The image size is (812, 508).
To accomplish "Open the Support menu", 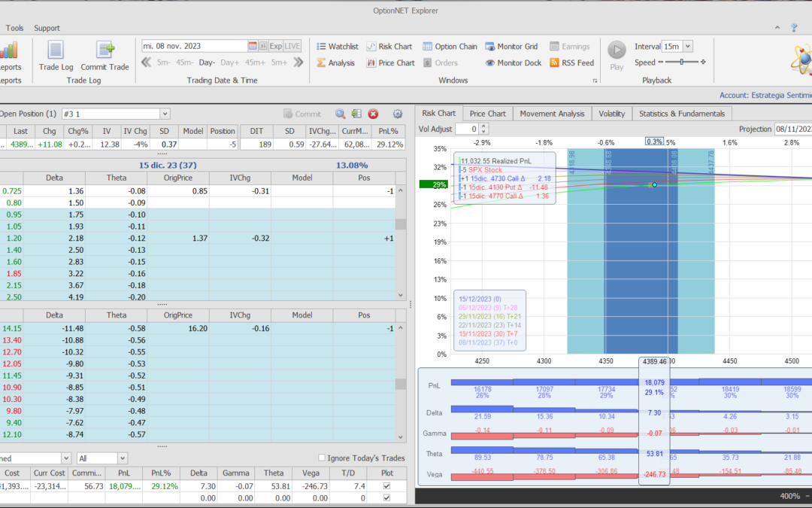I will pyautogui.click(x=47, y=28).
